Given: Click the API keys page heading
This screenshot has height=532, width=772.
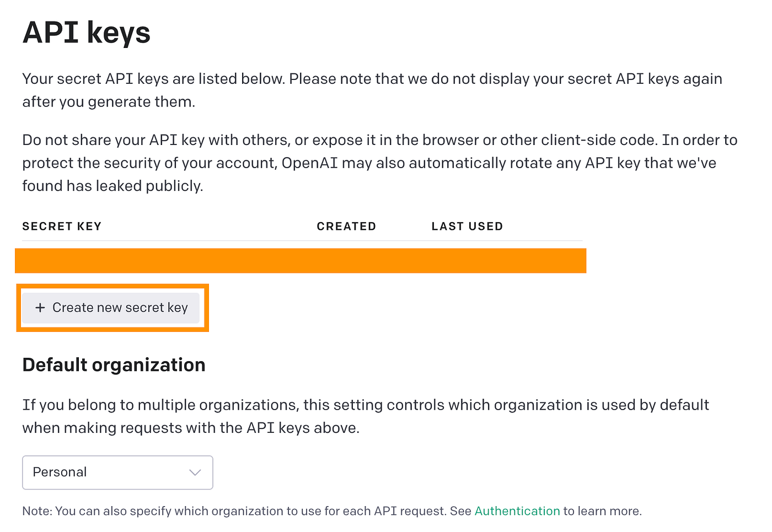Looking at the screenshot, I should (87, 33).
